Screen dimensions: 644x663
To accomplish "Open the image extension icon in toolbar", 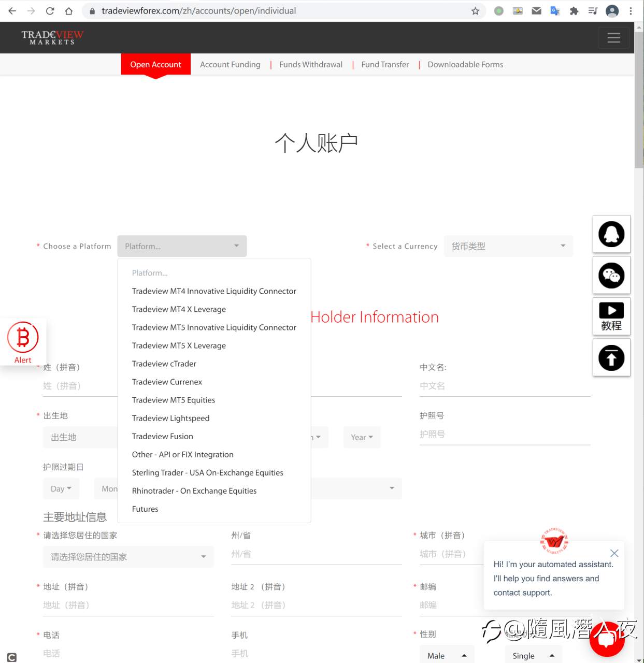I will [518, 11].
